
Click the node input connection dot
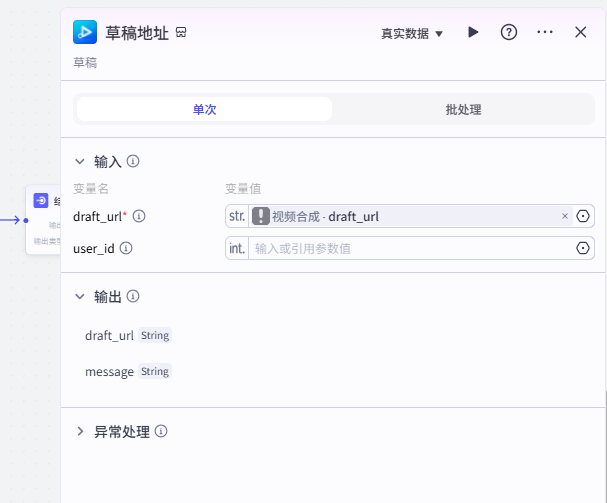pyautogui.click(x=26, y=220)
